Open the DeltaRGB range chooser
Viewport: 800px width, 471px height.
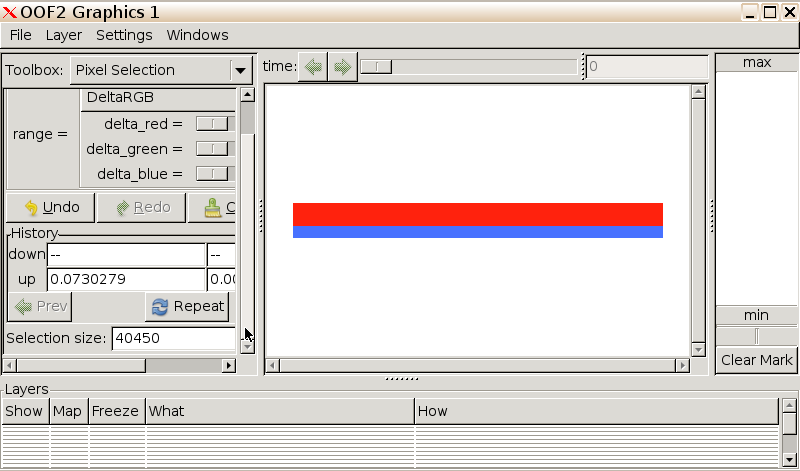click(x=158, y=97)
